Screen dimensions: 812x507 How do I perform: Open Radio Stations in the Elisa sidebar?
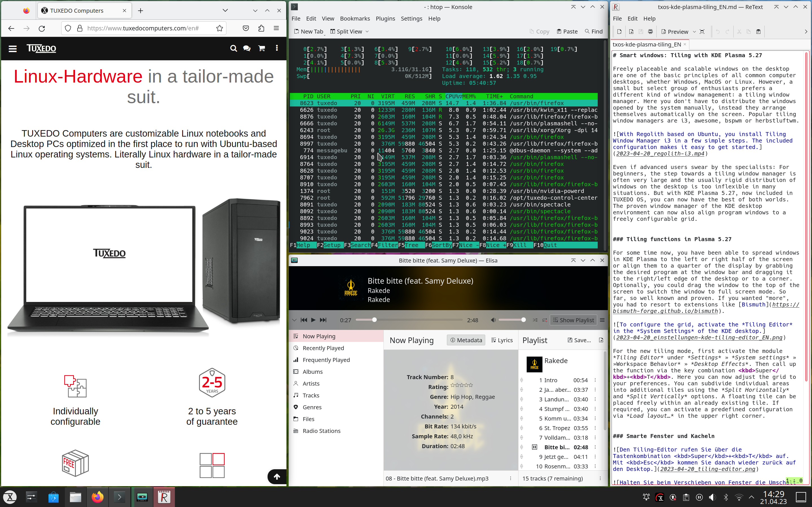pyautogui.click(x=321, y=431)
